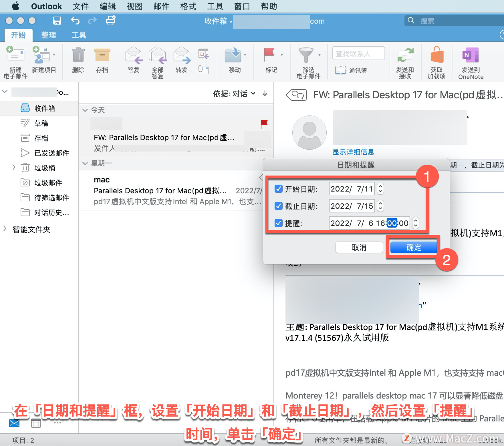
Task: Click the attachment paperclip icon in ribbon
Action: 203,69
